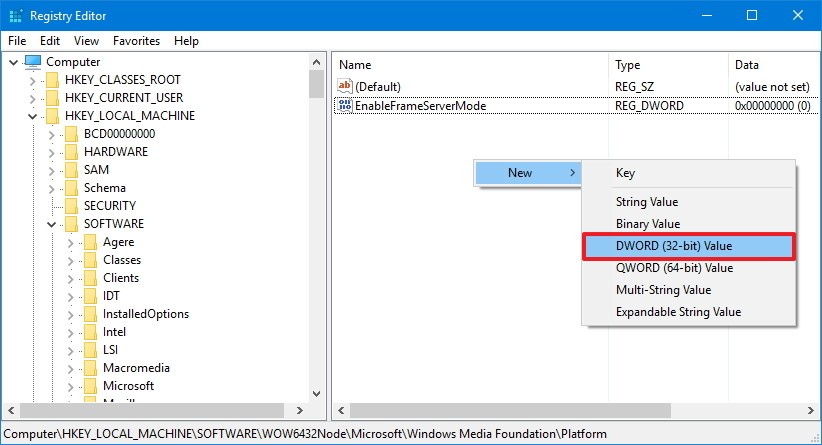Collapse the HKEY_LOCAL_MACHINE hive
Viewport: 822px width, 445px height.
[x=32, y=116]
